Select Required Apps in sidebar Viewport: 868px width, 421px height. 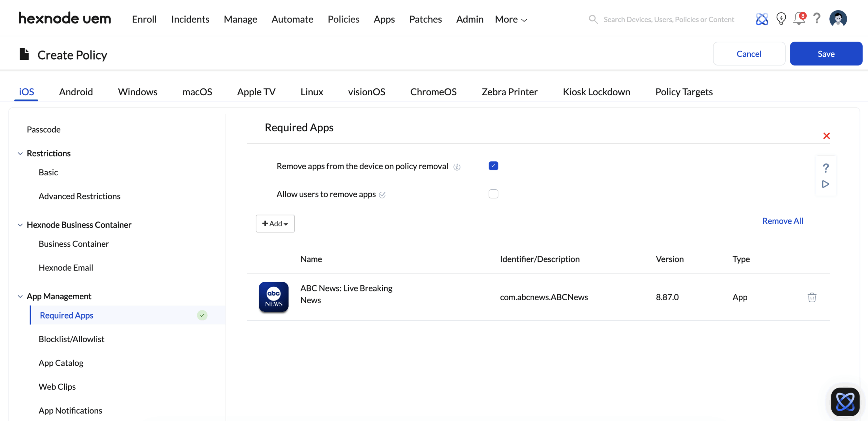pyautogui.click(x=128, y=315)
